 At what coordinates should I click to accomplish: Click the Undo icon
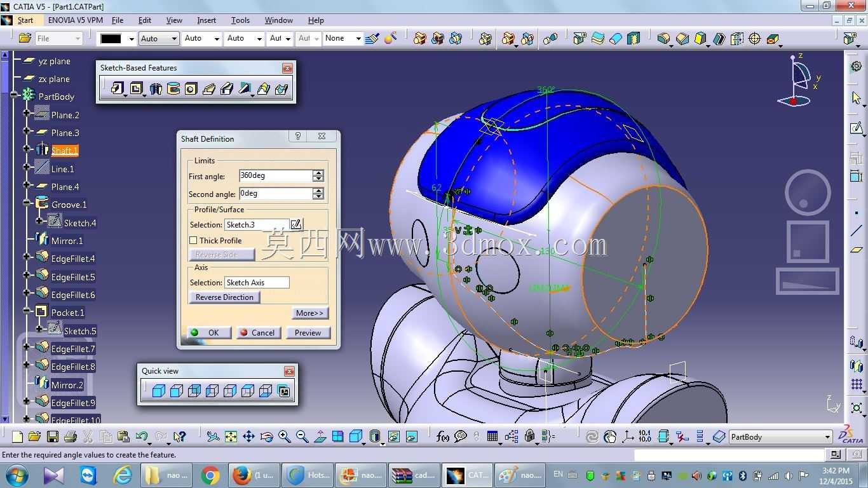(142, 437)
